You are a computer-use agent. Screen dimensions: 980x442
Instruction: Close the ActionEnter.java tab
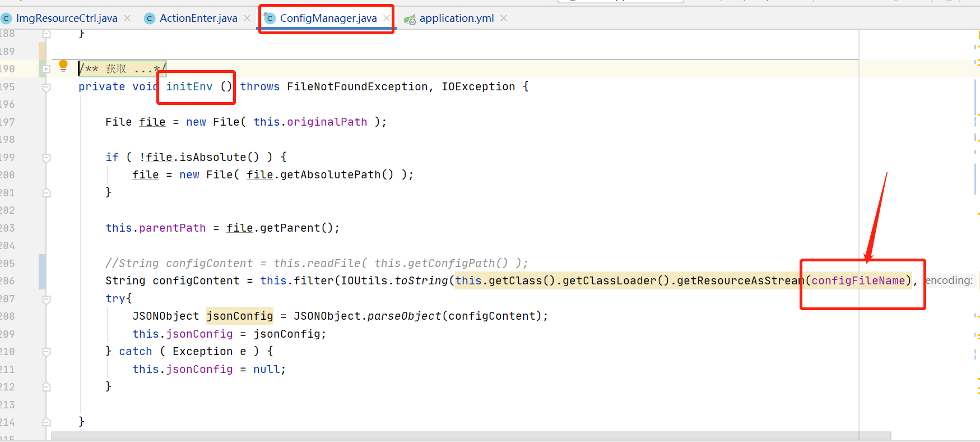[247, 19]
